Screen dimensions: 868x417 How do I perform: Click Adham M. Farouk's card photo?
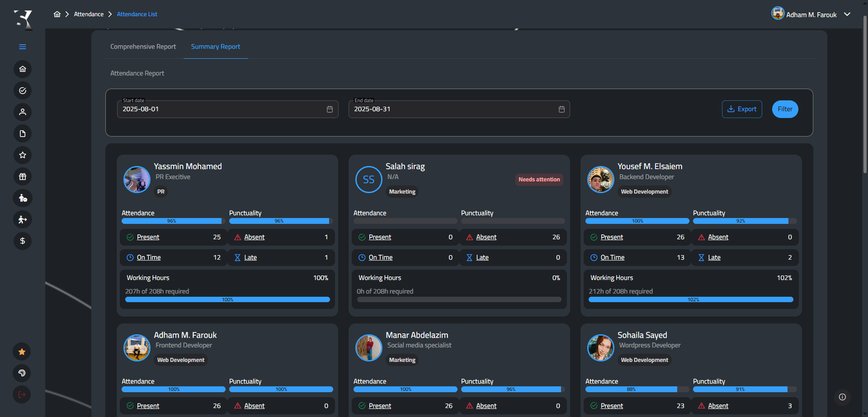[x=137, y=347]
